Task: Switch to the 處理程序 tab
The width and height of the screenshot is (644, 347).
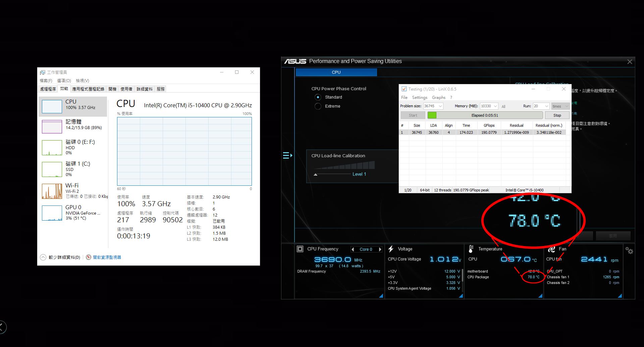Action: 48,89
